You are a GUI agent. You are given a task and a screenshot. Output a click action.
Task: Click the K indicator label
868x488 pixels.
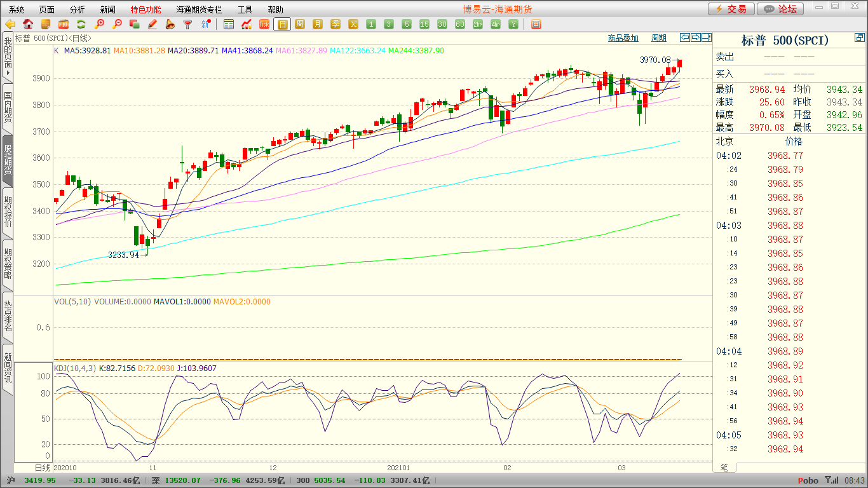(x=57, y=50)
